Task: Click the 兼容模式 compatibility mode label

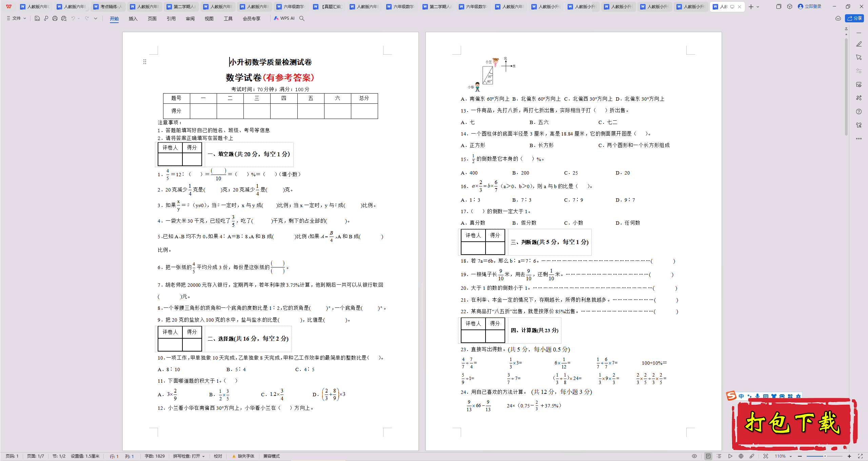Action: (272, 456)
